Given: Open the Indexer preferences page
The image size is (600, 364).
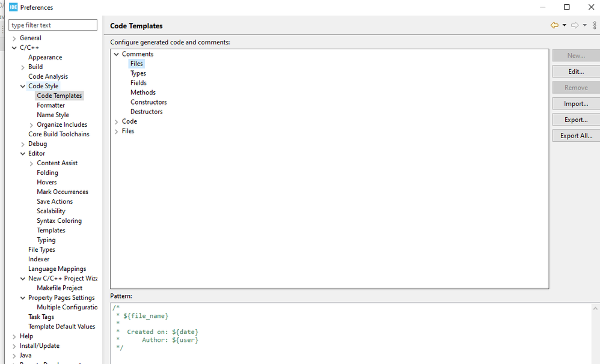Looking at the screenshot, I should (38, 259).
